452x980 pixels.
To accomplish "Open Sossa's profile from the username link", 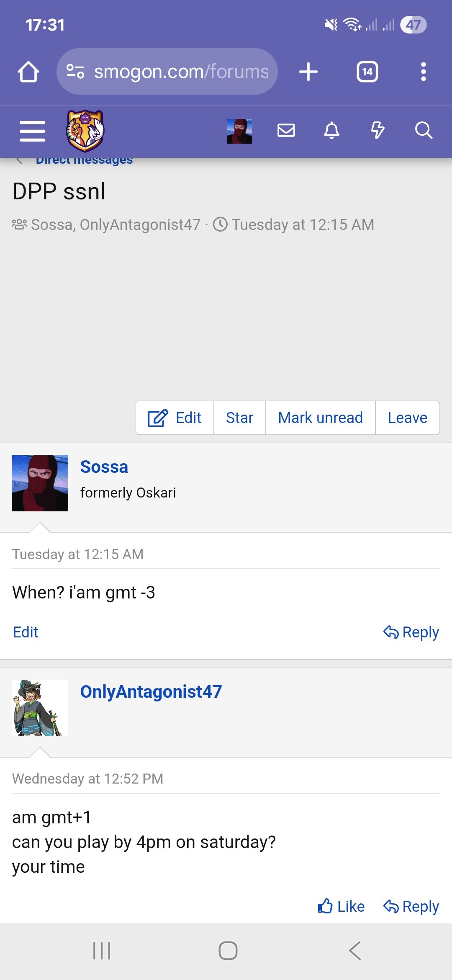I will tap(104, 467).
